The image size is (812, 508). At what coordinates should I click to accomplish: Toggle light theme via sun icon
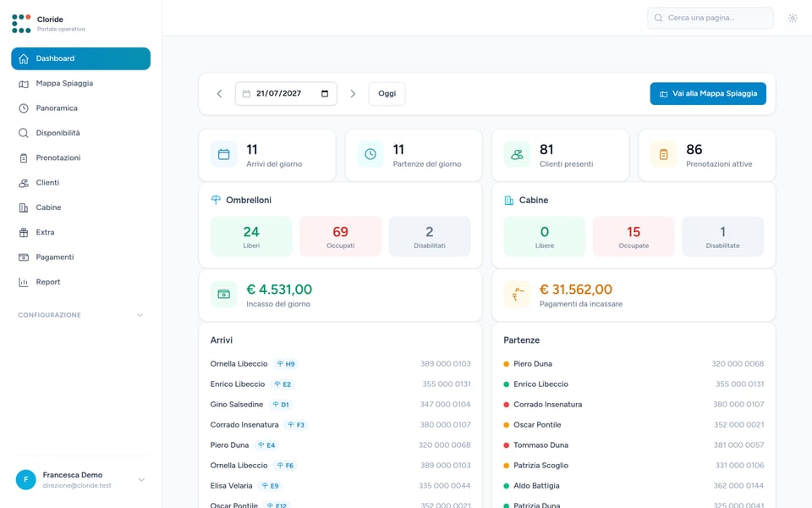pos(793,18)
